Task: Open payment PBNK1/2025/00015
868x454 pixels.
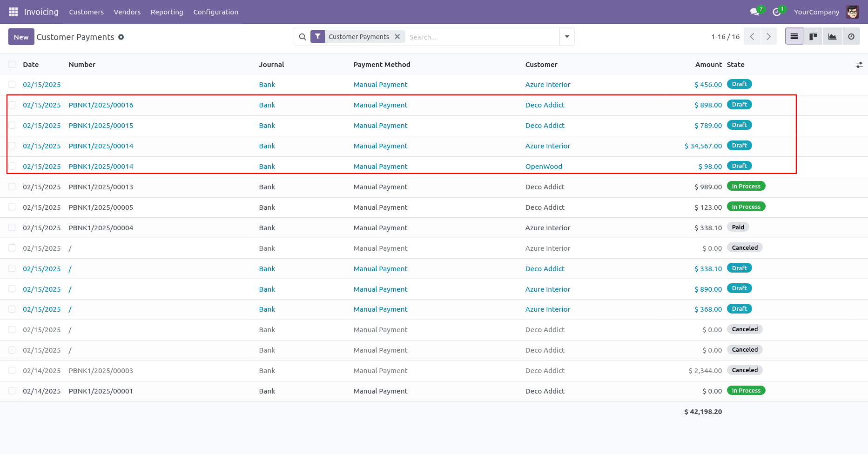Action: click(x=101, y=126)
